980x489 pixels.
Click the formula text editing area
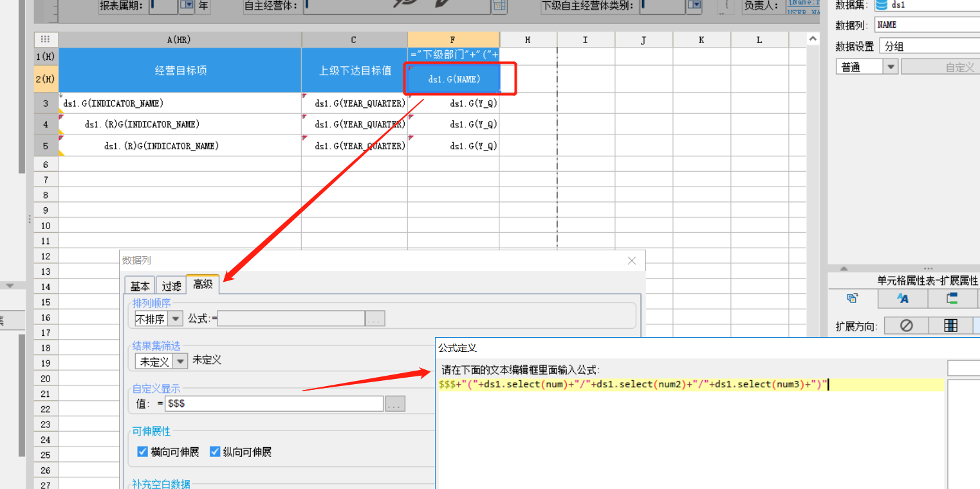coord(690,434)
